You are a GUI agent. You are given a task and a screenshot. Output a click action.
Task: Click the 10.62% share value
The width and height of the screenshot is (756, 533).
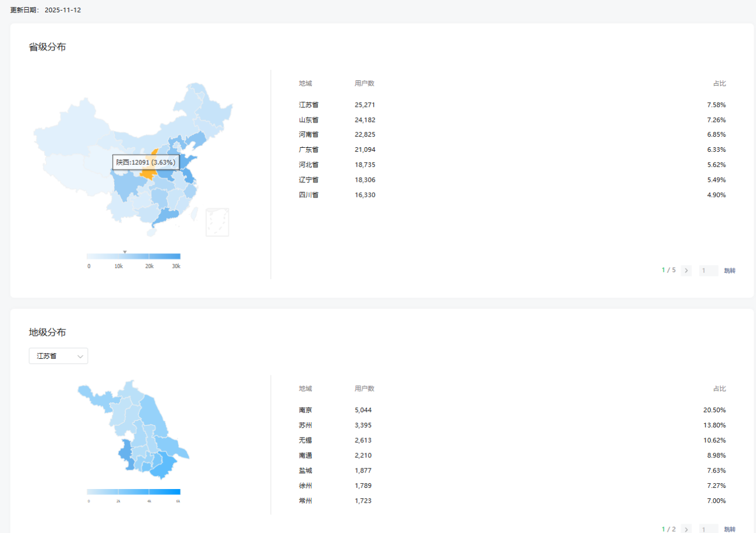coord(715,440)
